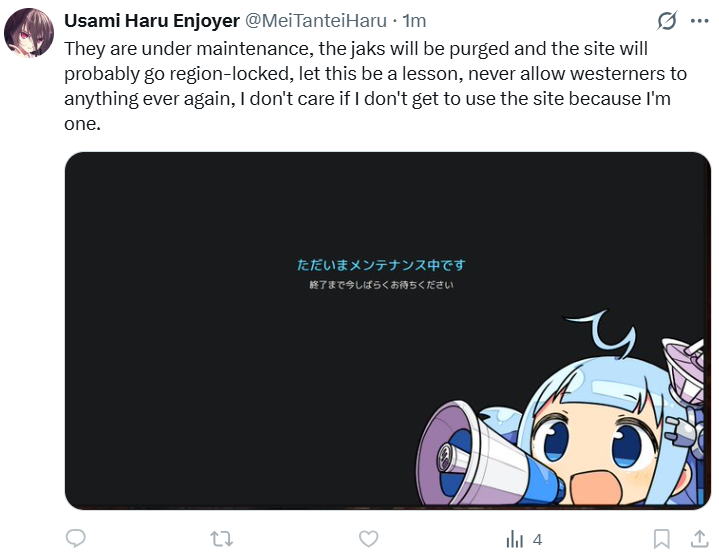
Task: Like the tweet with the heart icon
Action: (x=368, y=538)
